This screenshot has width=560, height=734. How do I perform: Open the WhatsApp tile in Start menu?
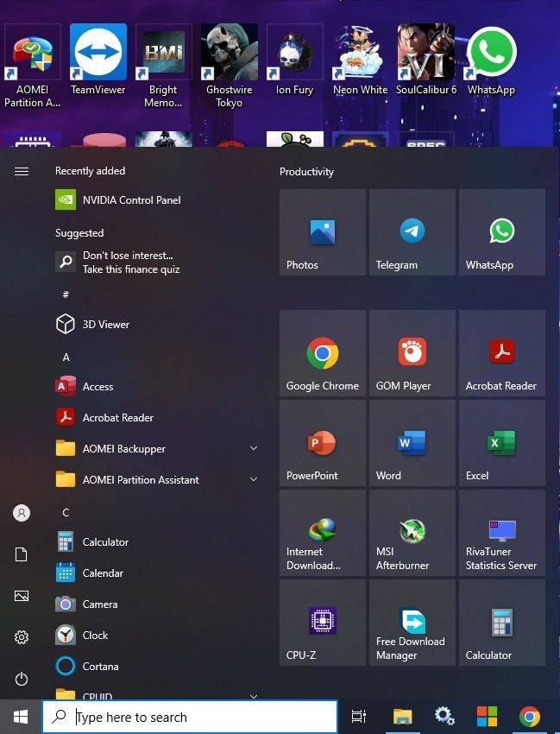[502, 232]
